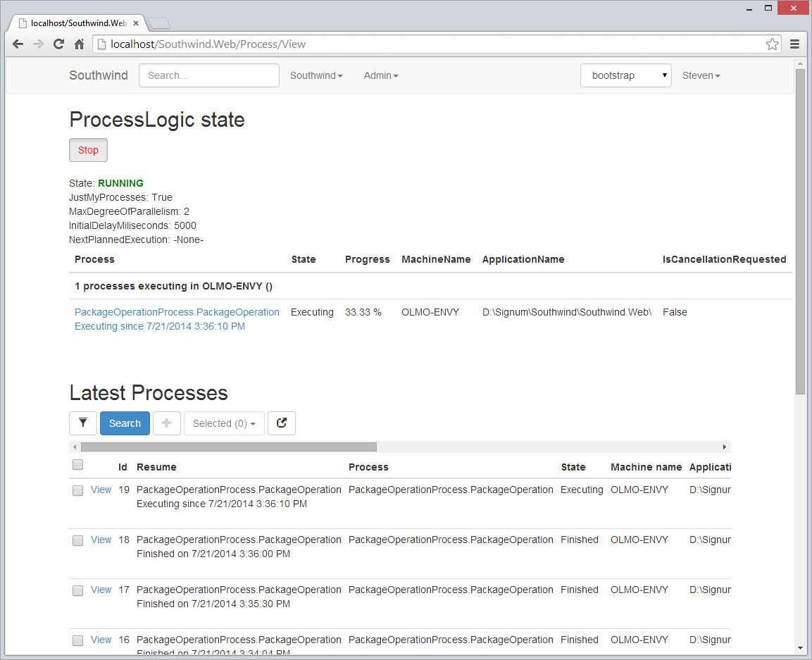Click the browser back arrow

pos(18,44)
